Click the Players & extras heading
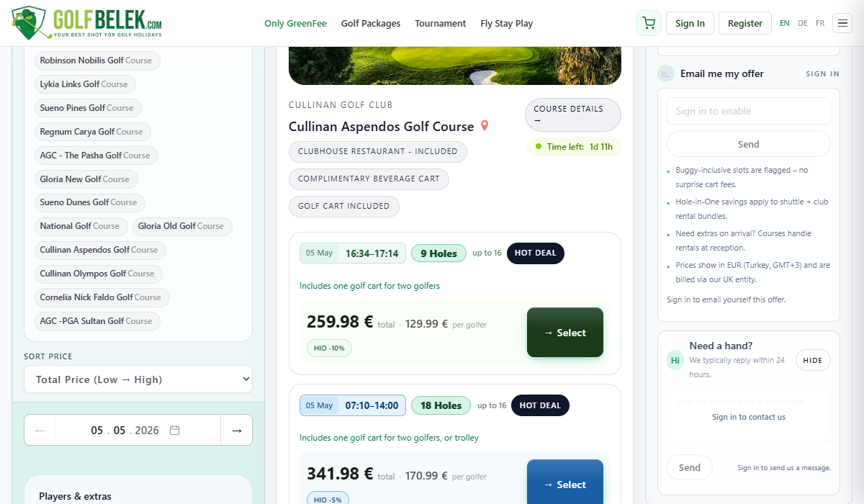The image size is (864, 504). [75, 496]
